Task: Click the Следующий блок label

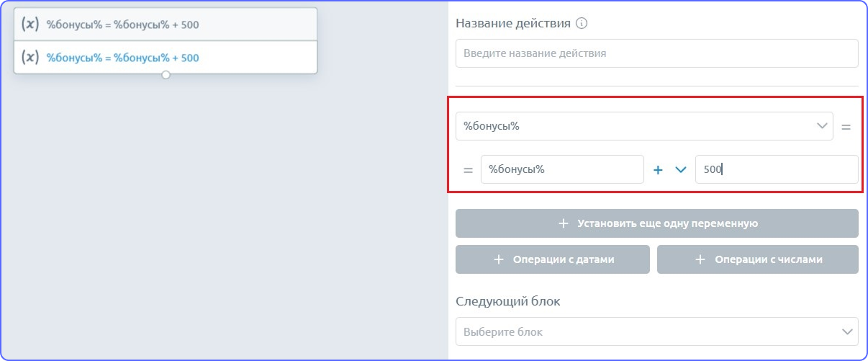Action: pyautogui.click(x=508, y=301)
